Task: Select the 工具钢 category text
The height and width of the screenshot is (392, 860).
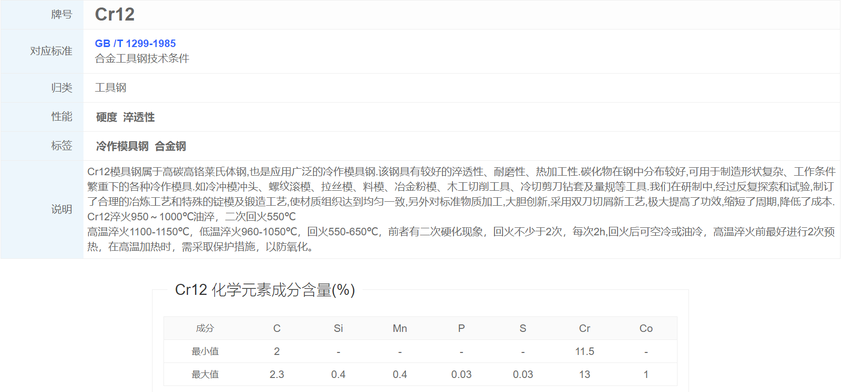Action: 111,88
